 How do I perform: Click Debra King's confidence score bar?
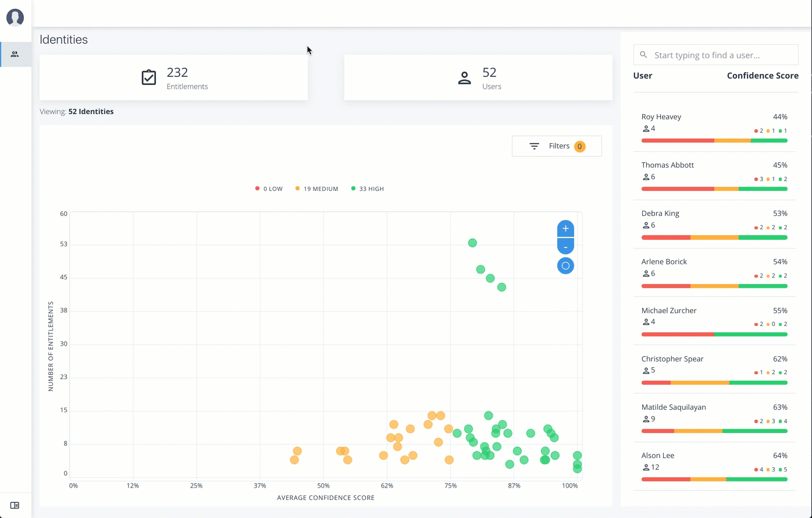[714, 237]
